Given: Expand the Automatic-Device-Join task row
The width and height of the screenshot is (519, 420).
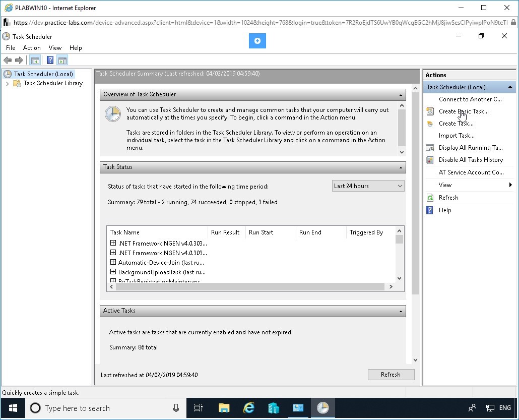Looking at the screenshot, I should point(113,262).
